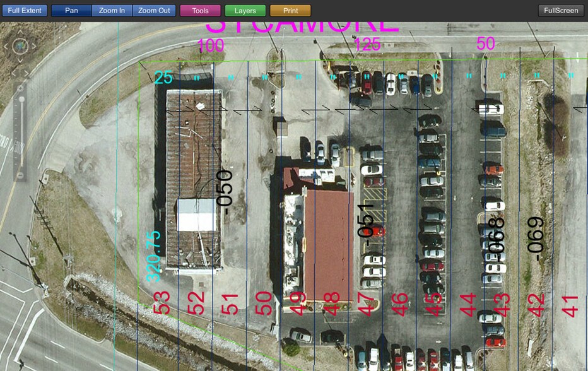Viewport: 588px width, 371px height.
Task: Go to previous map extent arrow
Action: point(15,73)
